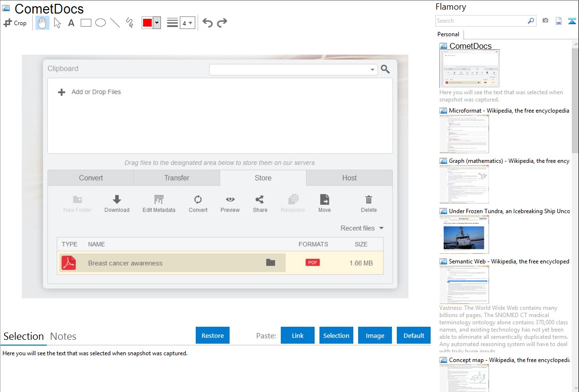Image resolution: width=579 pixels, height=392 pixels.
Task: Open the color picker dropdown arrow
Action: 157,23
